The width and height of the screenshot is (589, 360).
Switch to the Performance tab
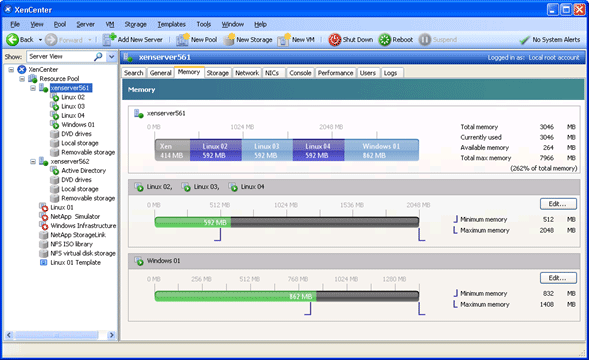coord(335,73)
